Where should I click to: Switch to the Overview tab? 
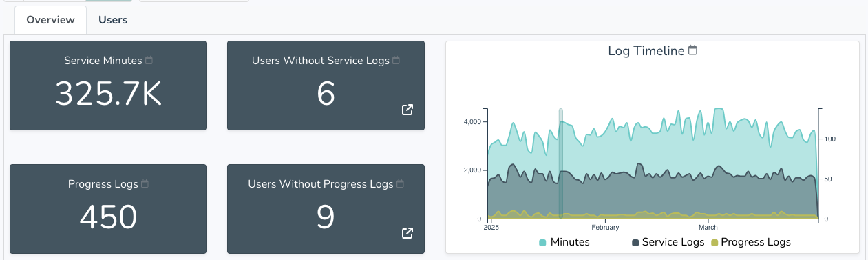point(50,20)
